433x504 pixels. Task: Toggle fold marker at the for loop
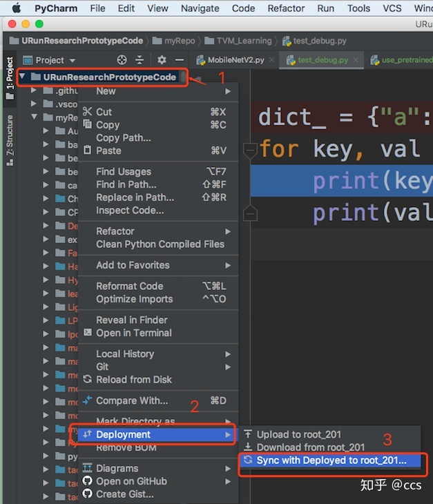250,150
